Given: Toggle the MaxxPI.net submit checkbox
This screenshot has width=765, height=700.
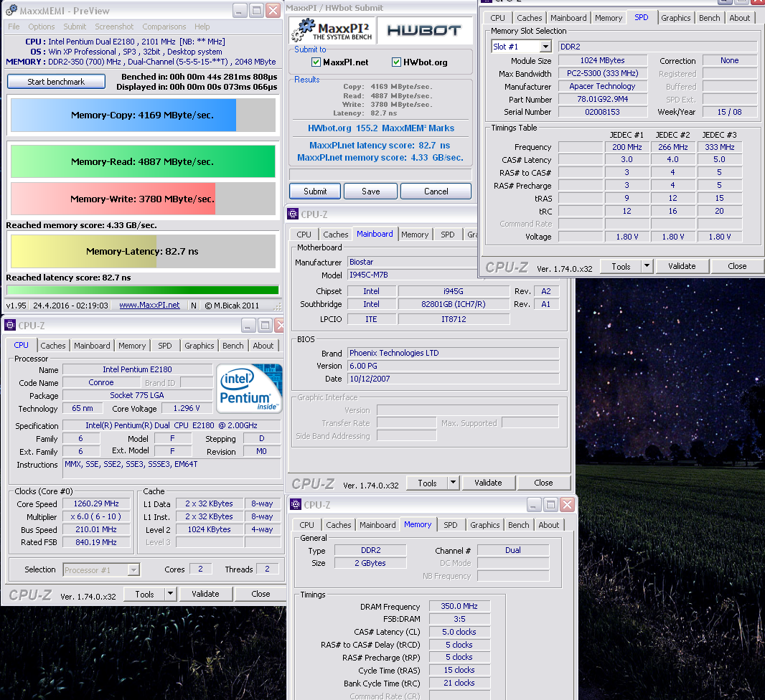Looking at the screenshot, I should tap(316, 62).
